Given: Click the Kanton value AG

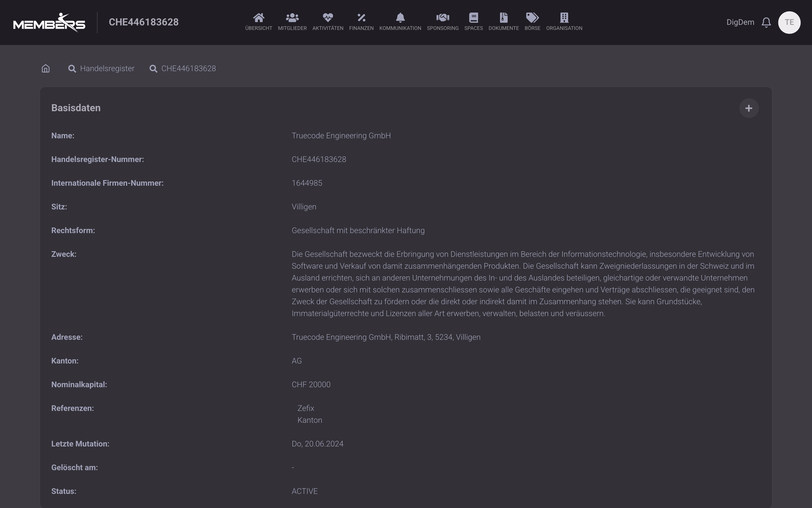Looking at the screenshot, I should [297, 361].
